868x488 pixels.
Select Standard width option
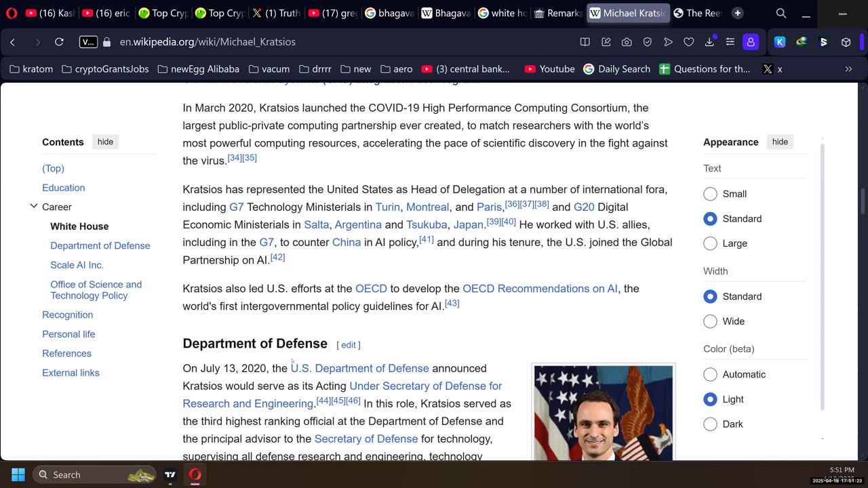tap(710, 296)
